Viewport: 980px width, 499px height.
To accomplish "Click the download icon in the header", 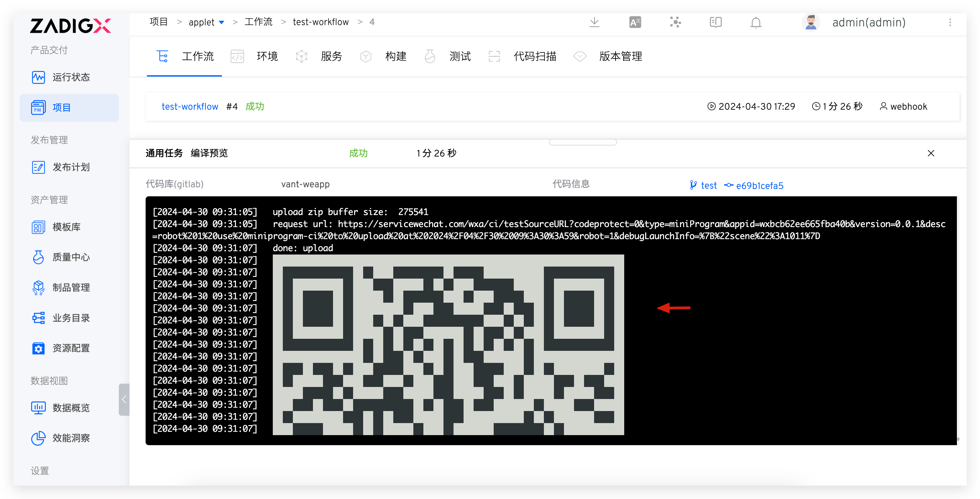I will (x=594, y=22).
